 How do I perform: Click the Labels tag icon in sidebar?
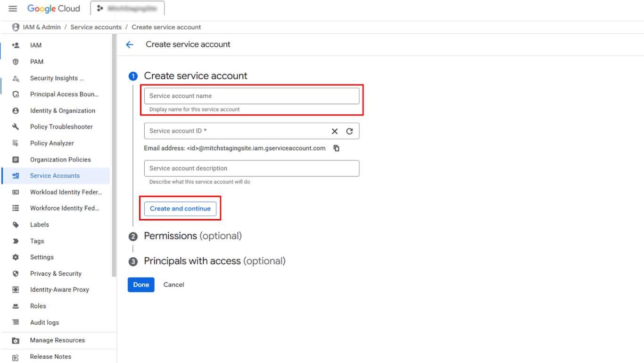(x=16, y=225)
